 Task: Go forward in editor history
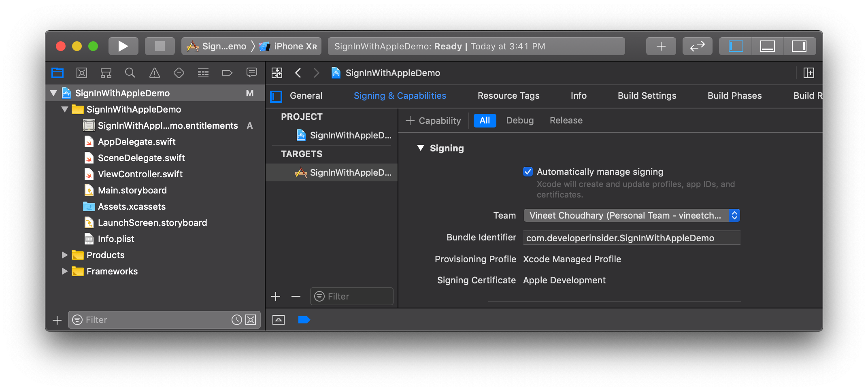click(x=317, y=73)
